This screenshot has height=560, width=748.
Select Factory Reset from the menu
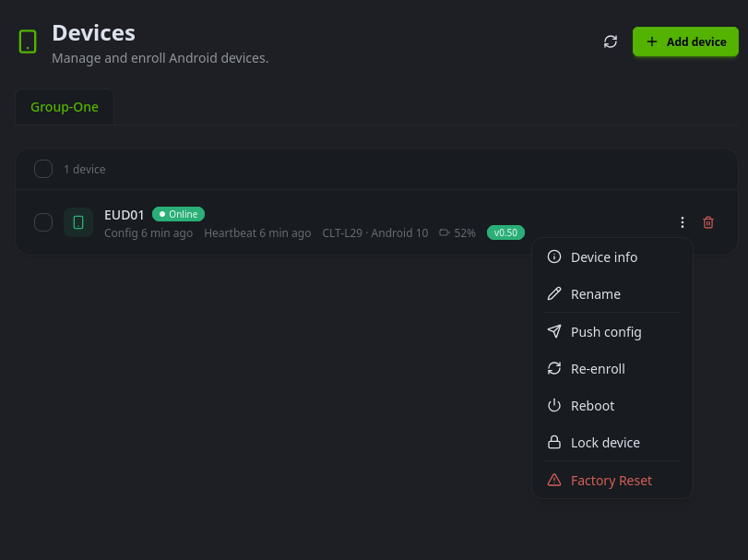point(611,481)
